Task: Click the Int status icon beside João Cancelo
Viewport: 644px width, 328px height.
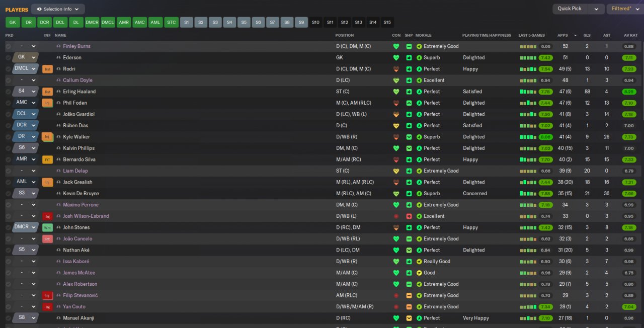Action: 48,239
